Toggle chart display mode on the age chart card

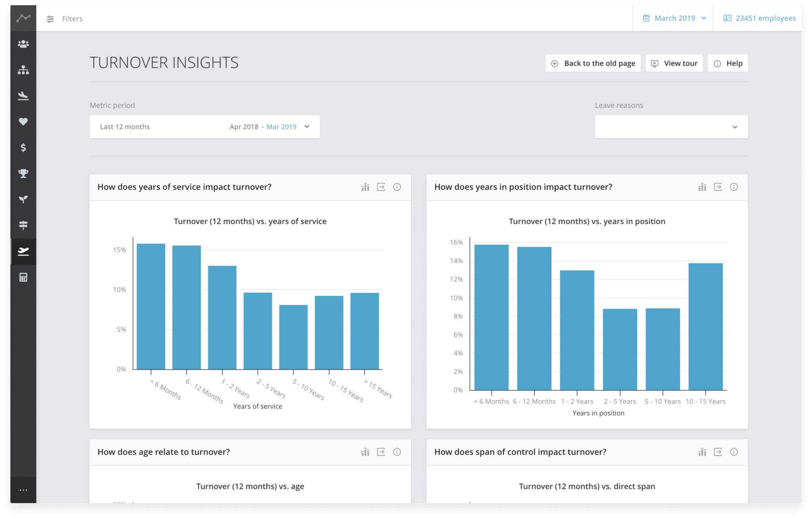(365, 452)
